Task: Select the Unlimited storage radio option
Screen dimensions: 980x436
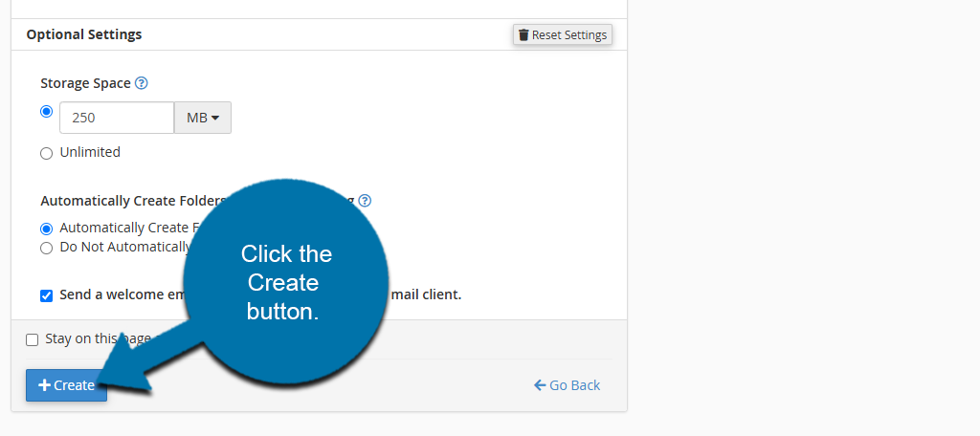Action: coord(46,153)
